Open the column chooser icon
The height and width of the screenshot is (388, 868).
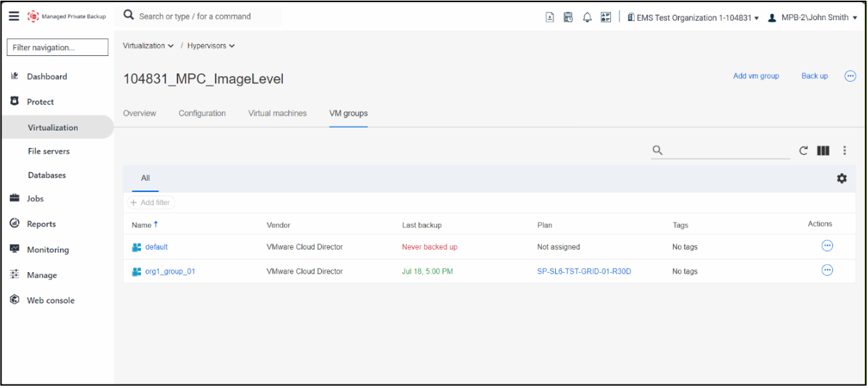[823, 150]
